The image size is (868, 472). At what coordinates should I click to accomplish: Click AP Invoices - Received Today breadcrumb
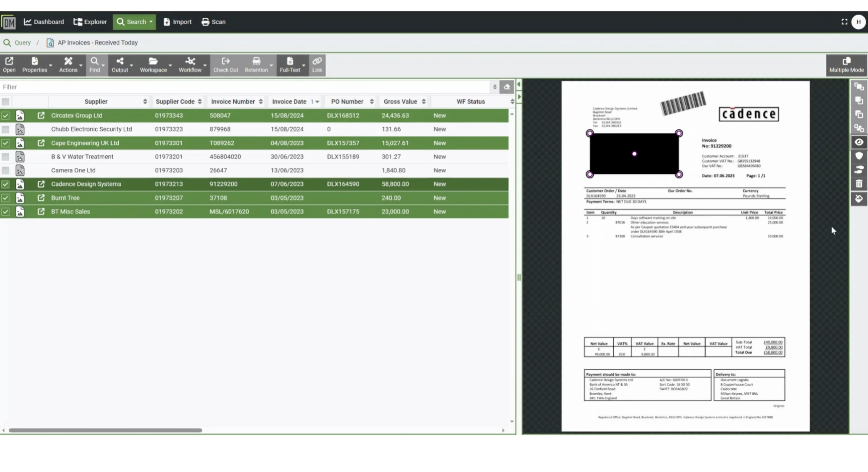(x=97, y=43)
